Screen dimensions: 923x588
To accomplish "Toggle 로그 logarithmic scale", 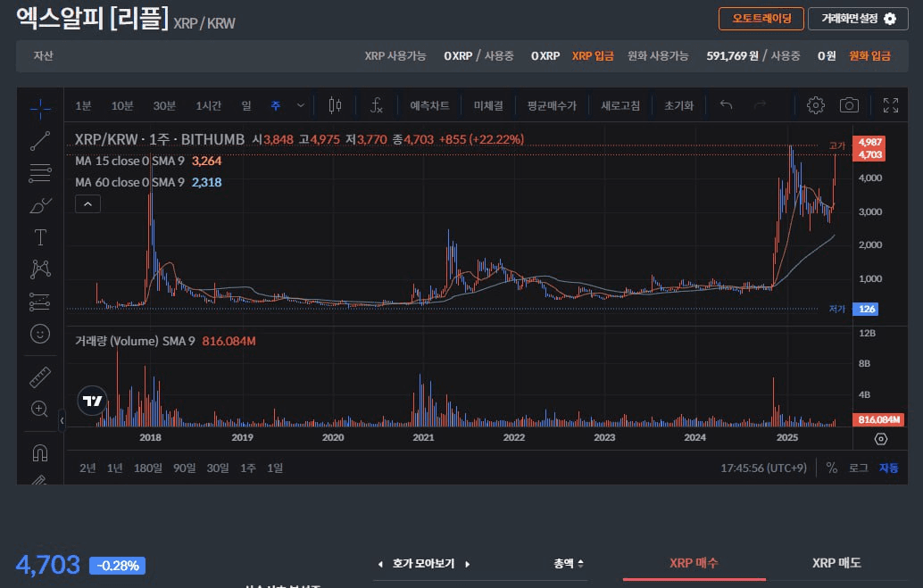I will coord(858,468).
